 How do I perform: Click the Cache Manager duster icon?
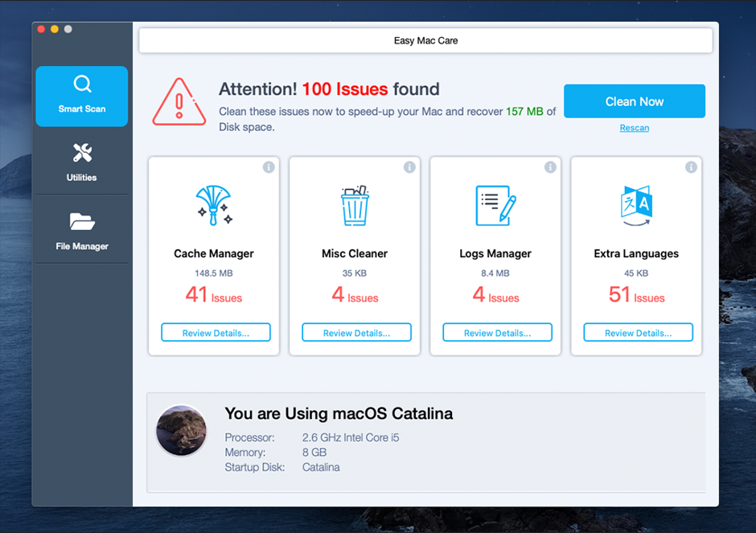pyautogui.click(x=214, y=205)
